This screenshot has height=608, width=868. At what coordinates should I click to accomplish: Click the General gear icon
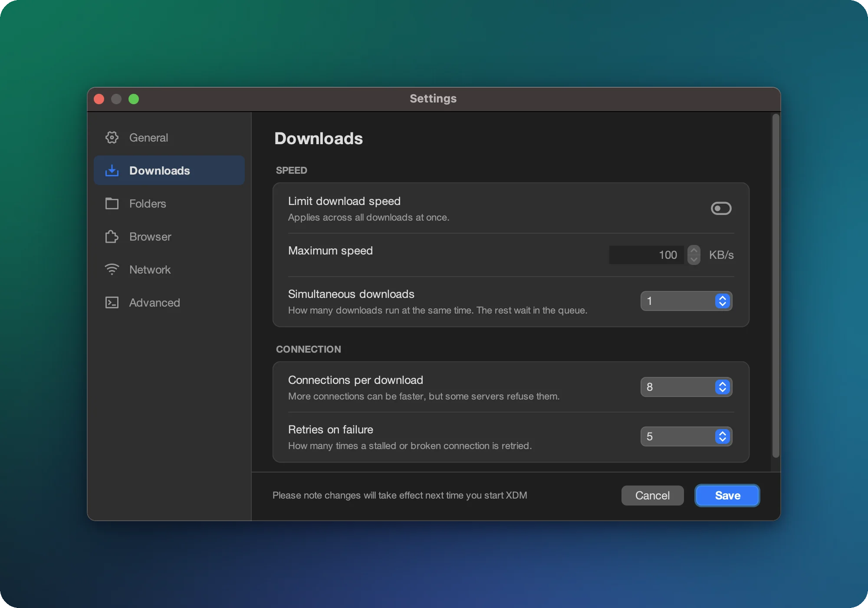112,138
